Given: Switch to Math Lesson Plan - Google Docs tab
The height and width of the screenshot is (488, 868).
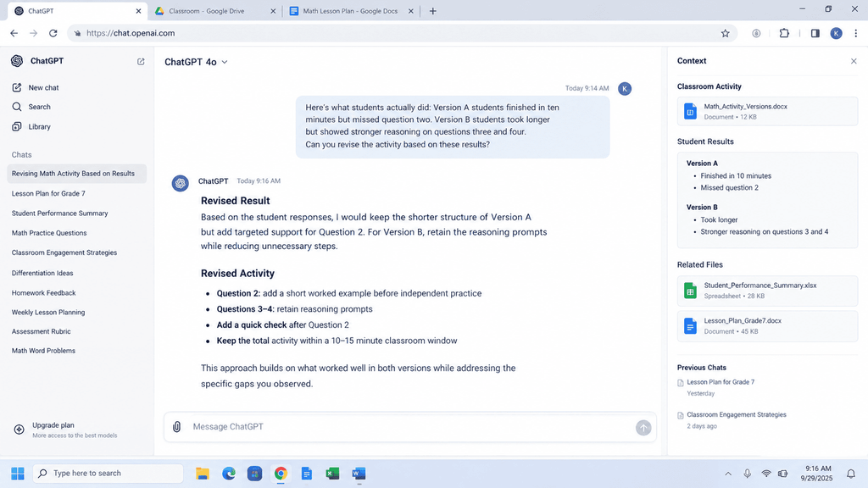Looking at the screenshot, I should [x=350, y=11].
